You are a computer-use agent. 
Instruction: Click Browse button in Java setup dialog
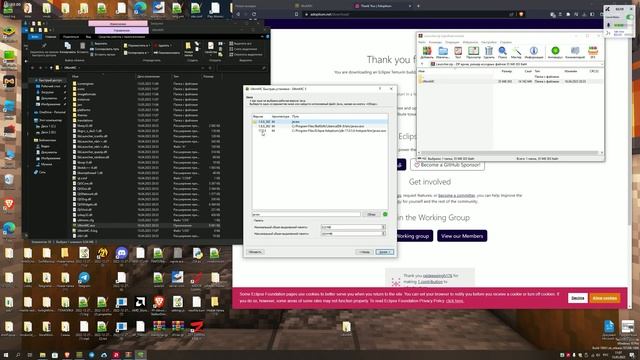pyautogui.click(x=371, y=214)
